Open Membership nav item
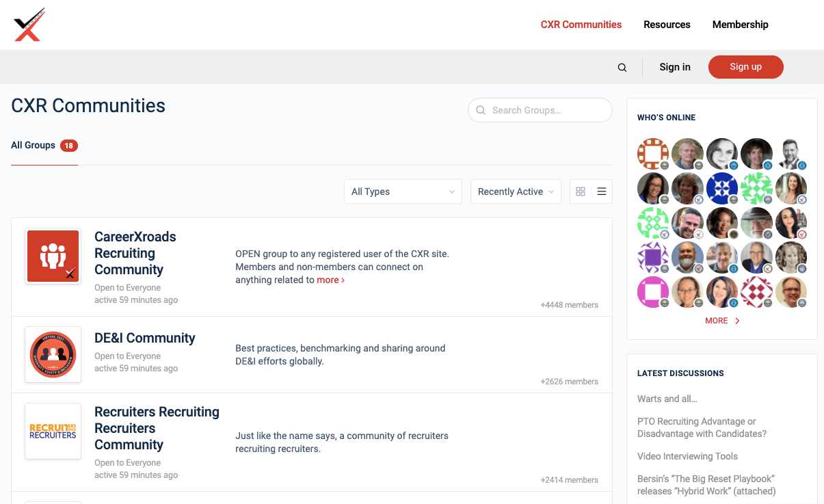The image size is (824, 504). [741, 25]
